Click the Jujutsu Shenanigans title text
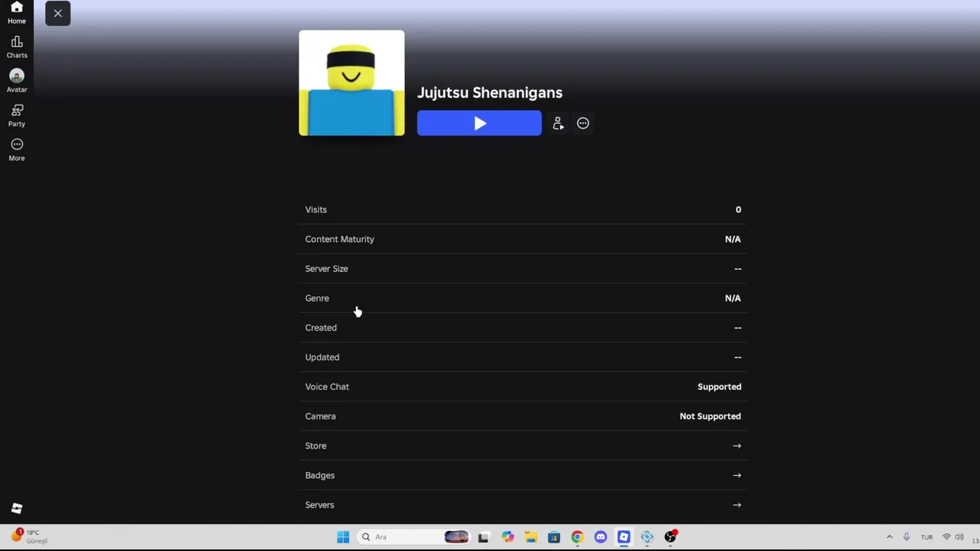The height and width of the screenshot is (551, 980). (490, 93)
